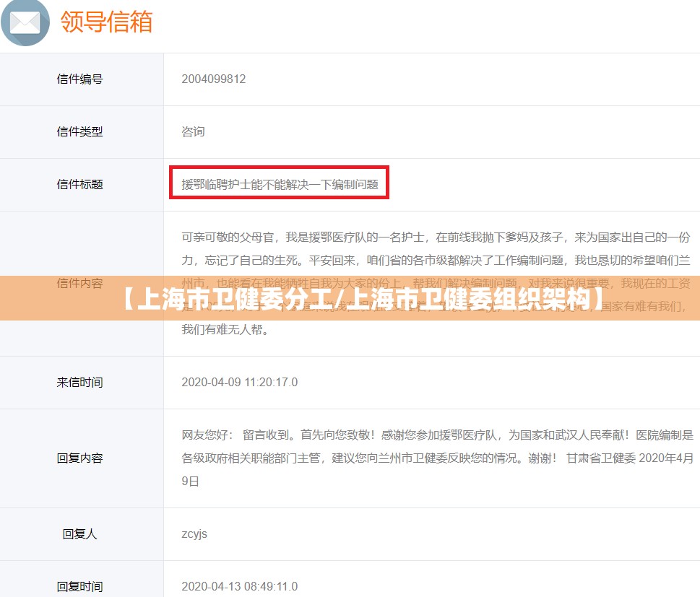Click the 领导信箱 page heading
This screenshot has width=700, height=597.
tap(107, 22)
